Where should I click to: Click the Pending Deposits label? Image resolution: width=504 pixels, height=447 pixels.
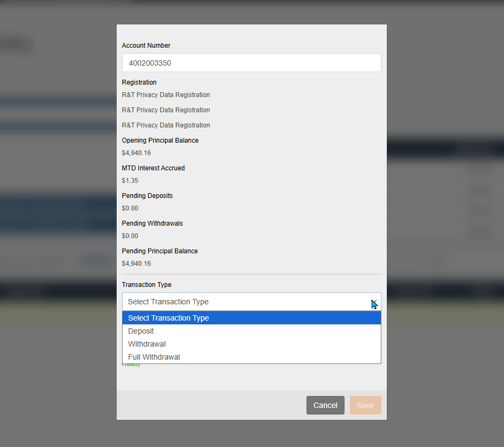147,196
